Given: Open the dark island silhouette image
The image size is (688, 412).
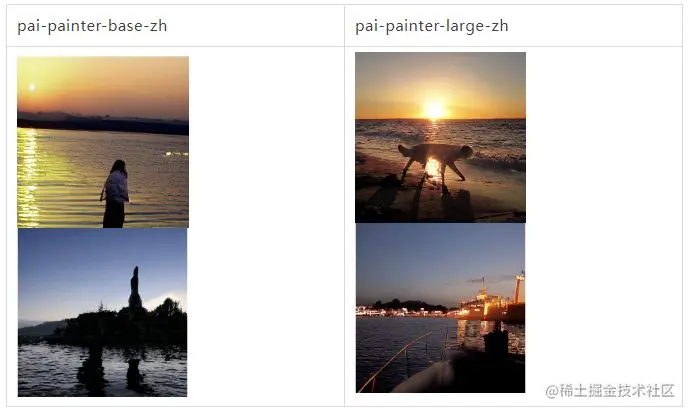Looking at the screenshot, I should (x=102, y=312).
